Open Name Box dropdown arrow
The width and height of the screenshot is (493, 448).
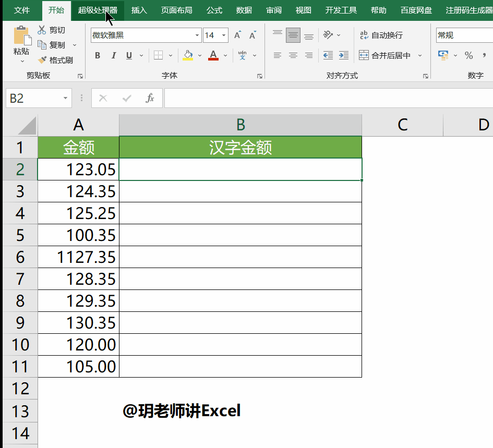pos(65,99)
